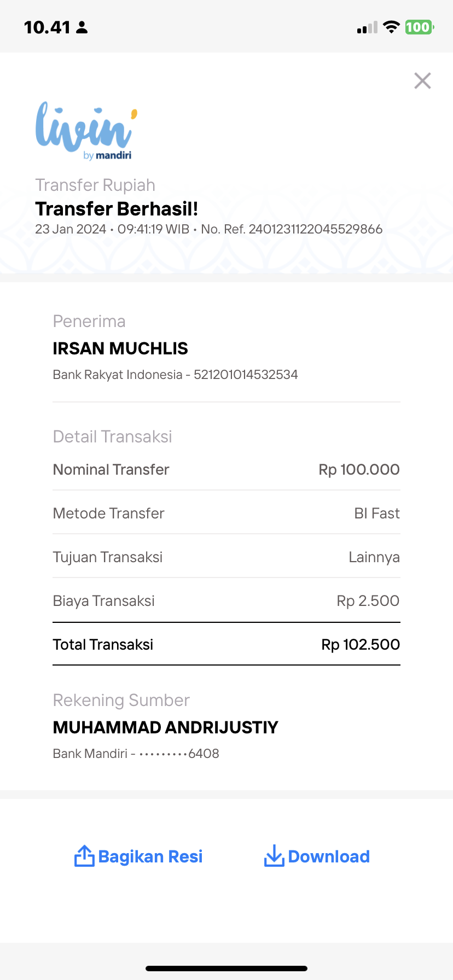The image size is (453, 980).
Task: Tap the Biaya Transaksi Rp 2.500 value
Action: pyautogui.click(x=368, y=600)
